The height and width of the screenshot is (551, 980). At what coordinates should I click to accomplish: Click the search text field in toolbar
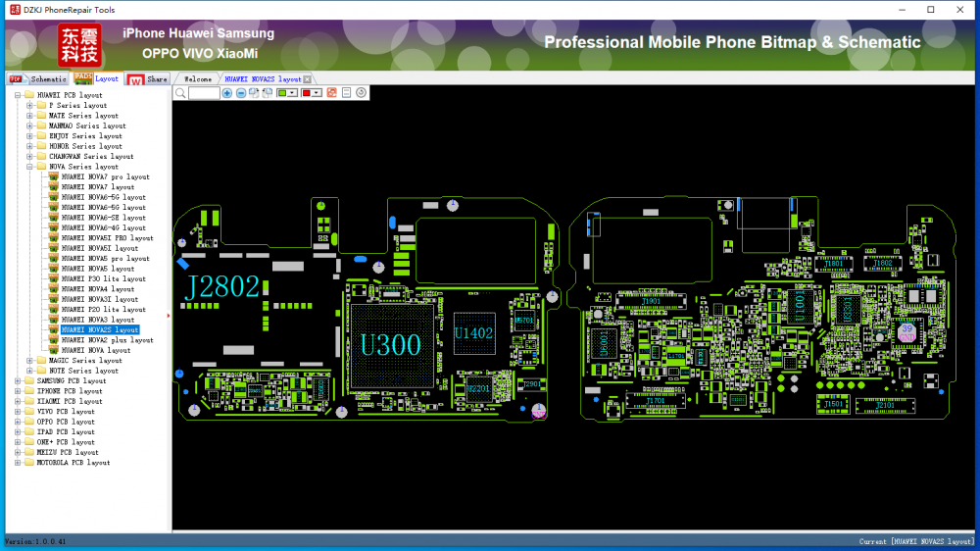coord(204,93)
